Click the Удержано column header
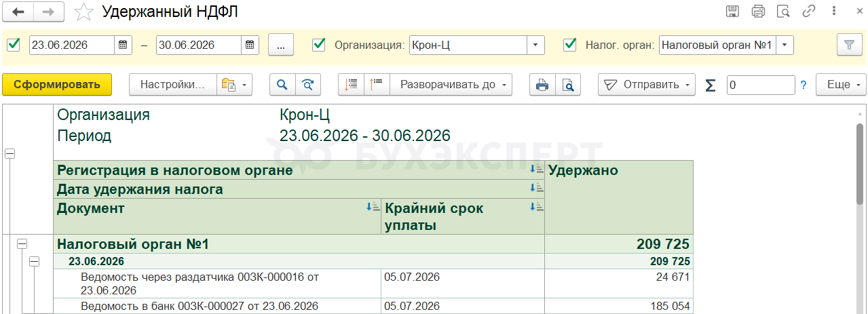 [619, 197]
